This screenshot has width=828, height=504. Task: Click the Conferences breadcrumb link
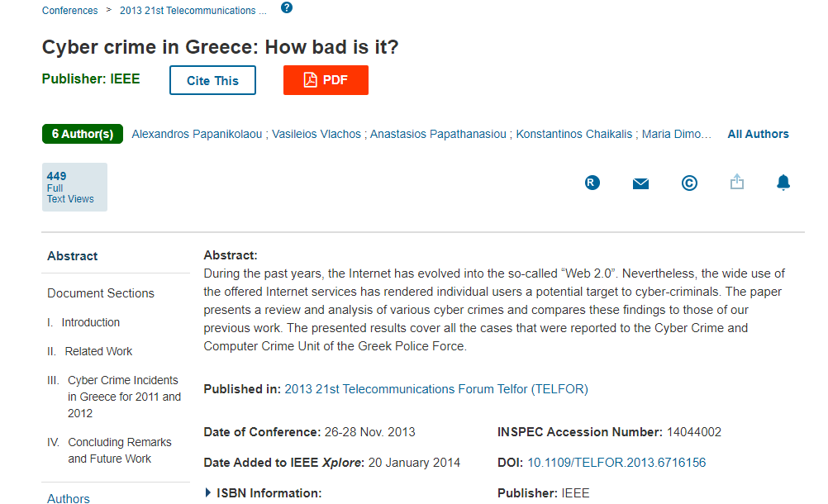[x=69, y=11]
